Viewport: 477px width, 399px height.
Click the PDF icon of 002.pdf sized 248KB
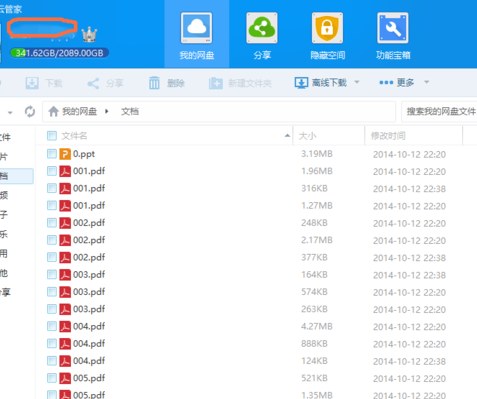[x=65, y=223]
